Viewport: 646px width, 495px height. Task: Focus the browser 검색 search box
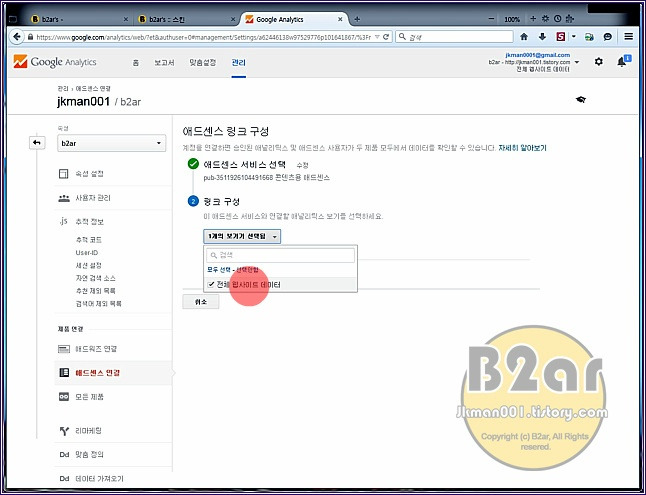pyautogui.click(x=454, y=37)
